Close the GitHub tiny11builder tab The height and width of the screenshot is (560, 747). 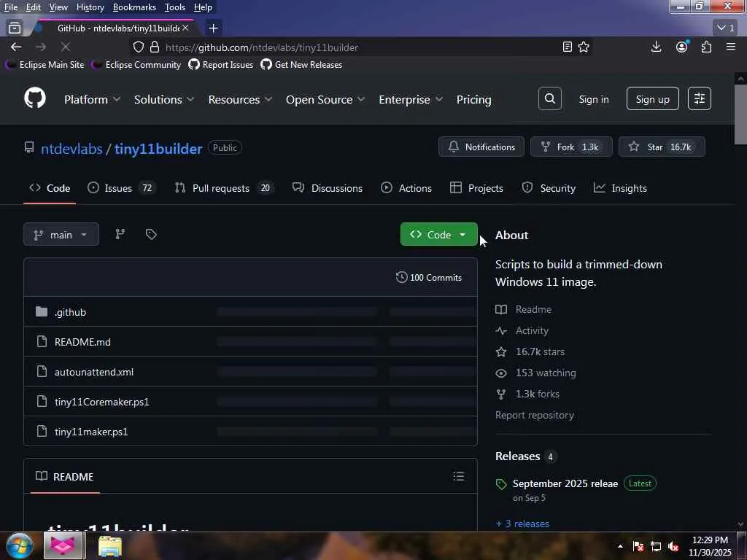click(x=185, y=28)
